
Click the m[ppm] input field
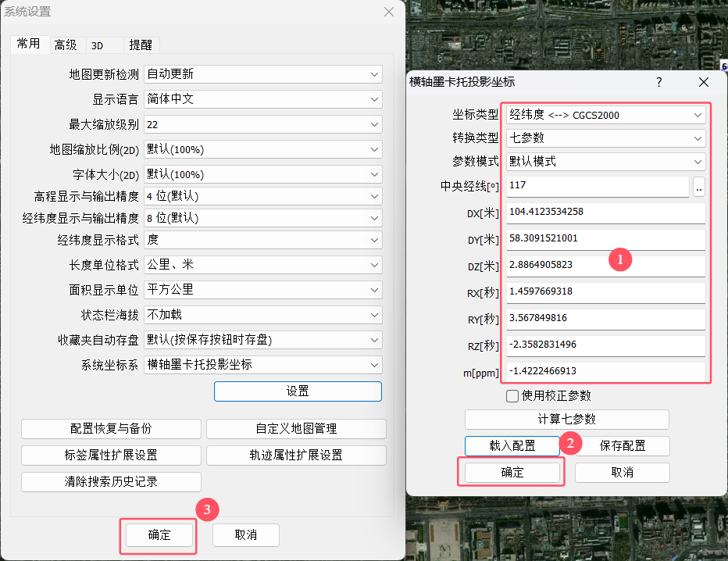(605, 371)
